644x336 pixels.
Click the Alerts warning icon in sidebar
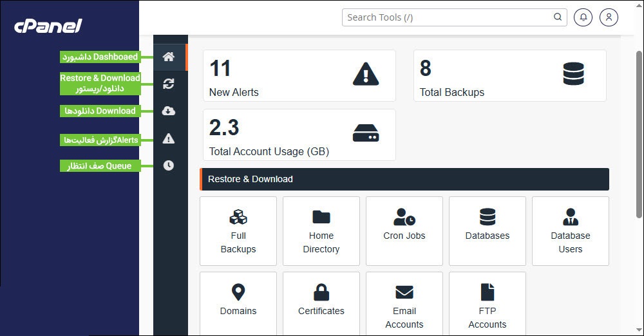click(x=169, y=138)
